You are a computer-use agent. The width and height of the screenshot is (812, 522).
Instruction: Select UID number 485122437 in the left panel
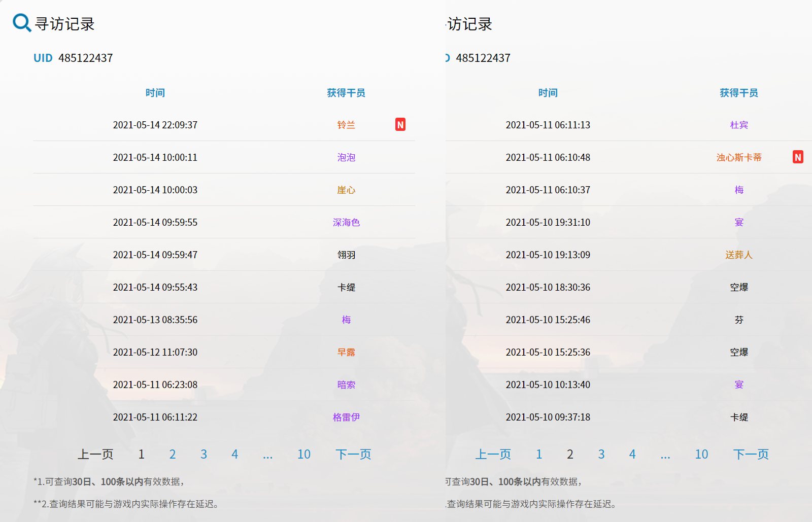[x=86, y=58]
